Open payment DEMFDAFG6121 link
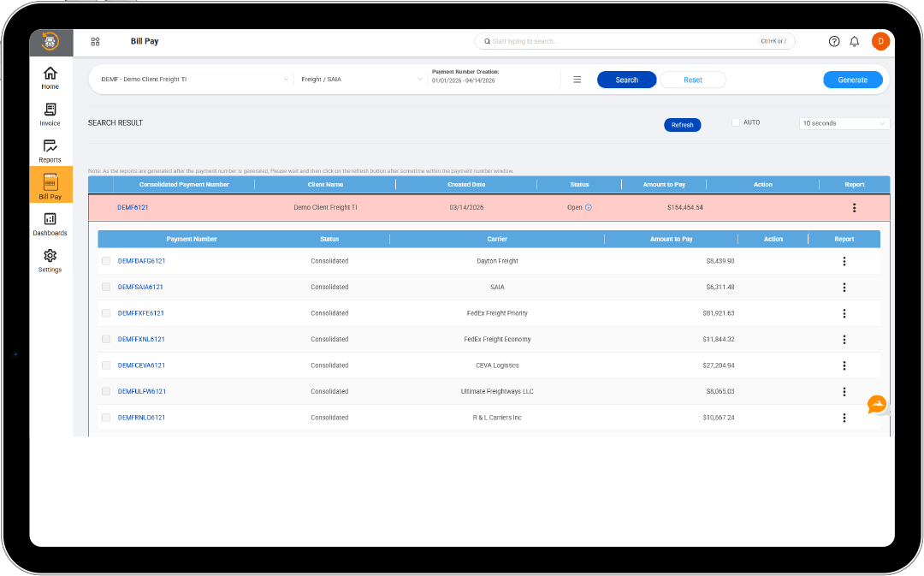Screen dimensions: 924x576 [x=141, y=260]
